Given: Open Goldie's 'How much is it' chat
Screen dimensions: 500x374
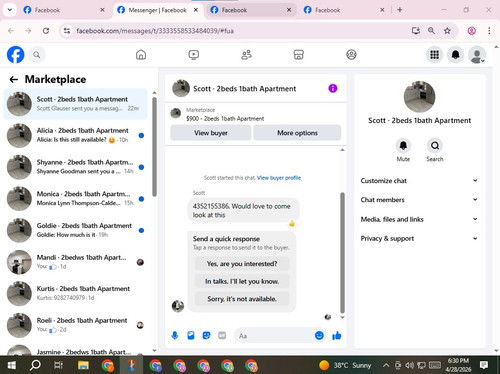Looking at the screenshot, I should click(75, 230).
